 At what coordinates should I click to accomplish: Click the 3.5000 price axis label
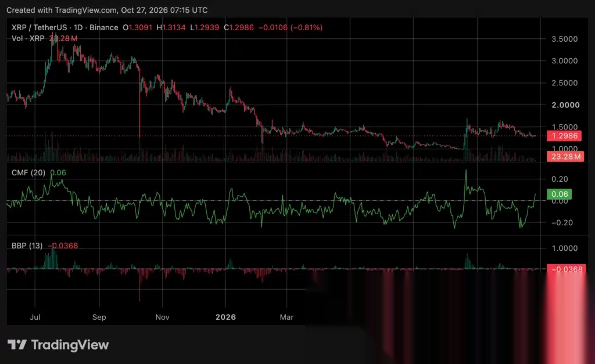pos(564,39)
